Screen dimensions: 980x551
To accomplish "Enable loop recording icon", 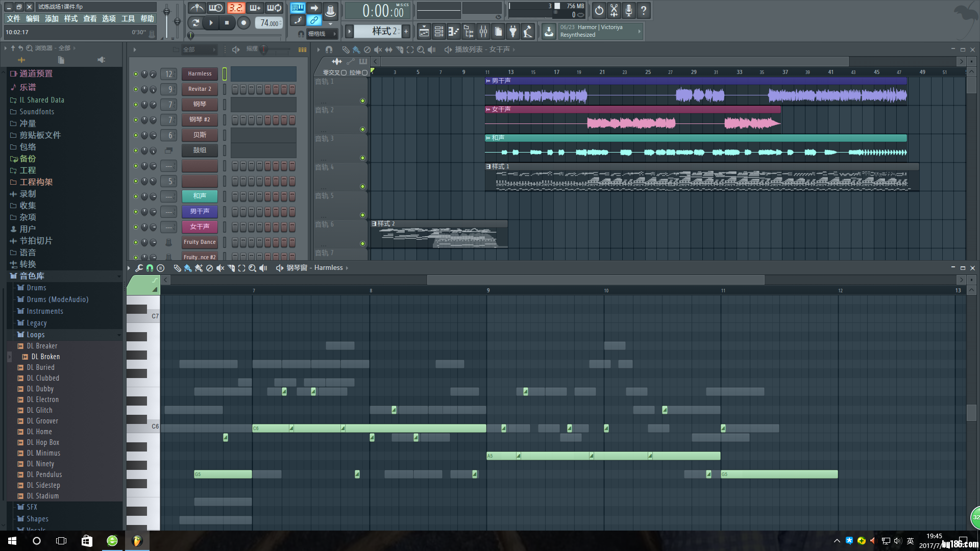I will point(274,8).
